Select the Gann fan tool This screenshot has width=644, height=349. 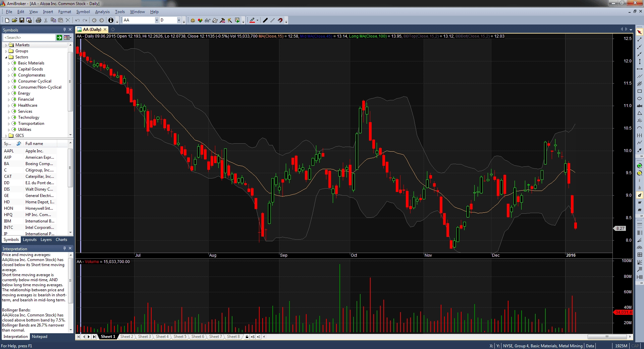(640, 262)
